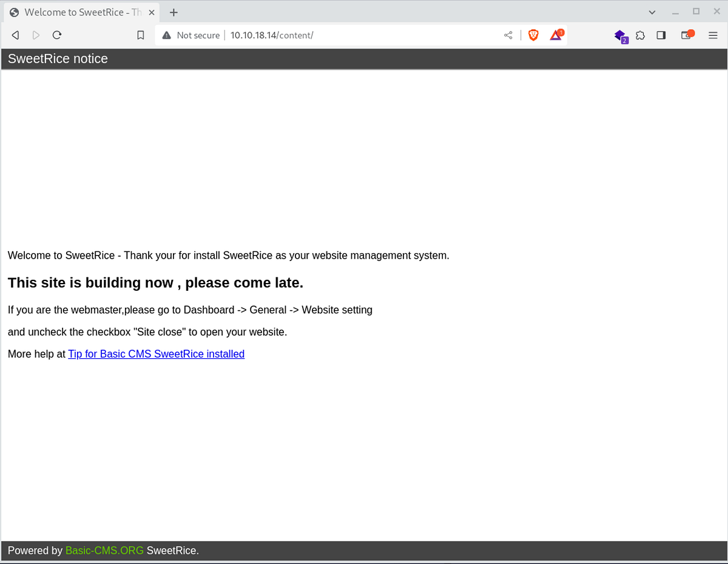Open the purple extension icon with badge 2
The image size is (728, 564).
[620, 36]
